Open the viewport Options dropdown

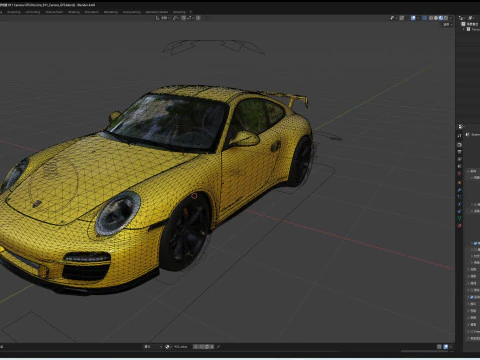(447, 25)
